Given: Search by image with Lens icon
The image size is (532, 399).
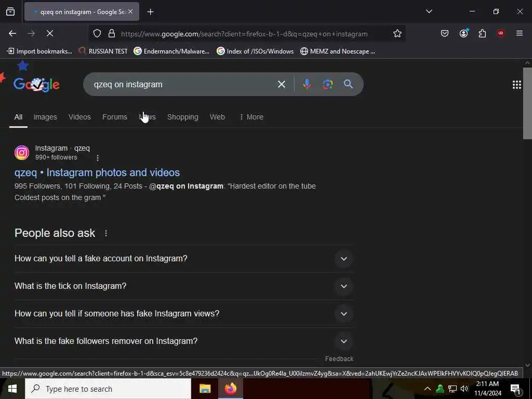Looking at the screenshot, I should tap(327, 84).
